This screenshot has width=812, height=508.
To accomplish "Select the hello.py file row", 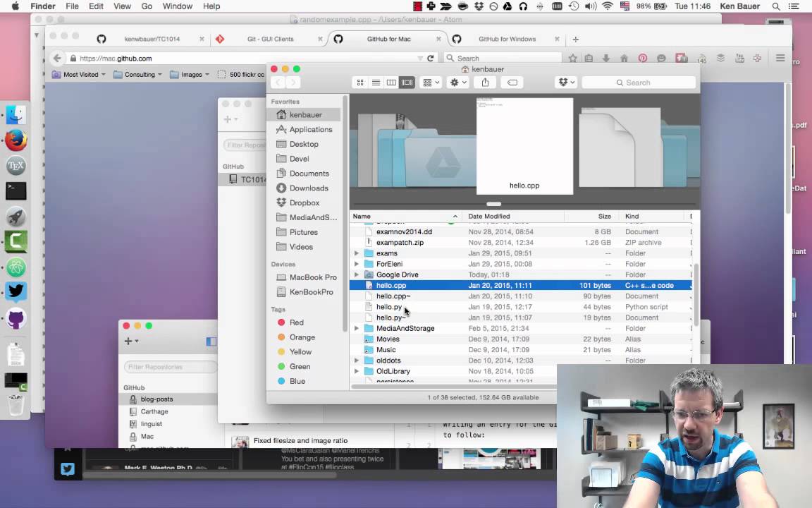I will point(521,307).
